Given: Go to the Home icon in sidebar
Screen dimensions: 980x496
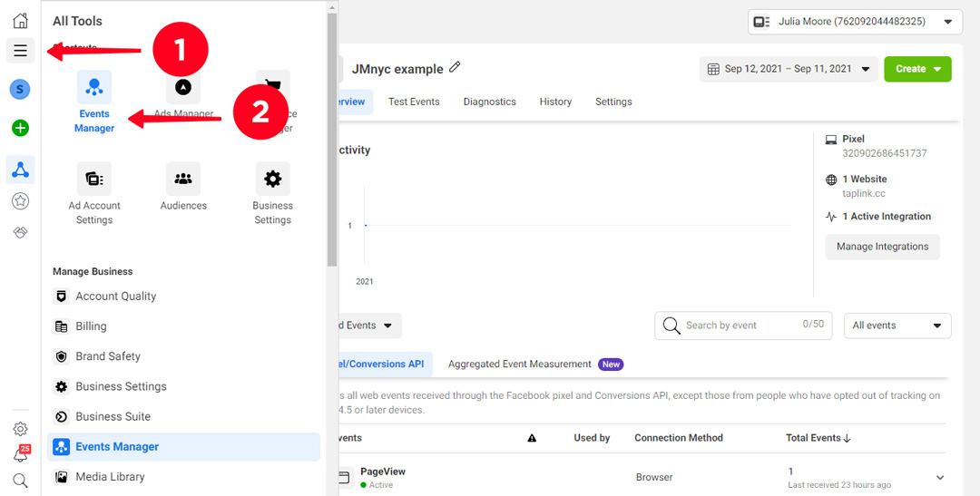Looking at the screenshot, I should (21, 21).
